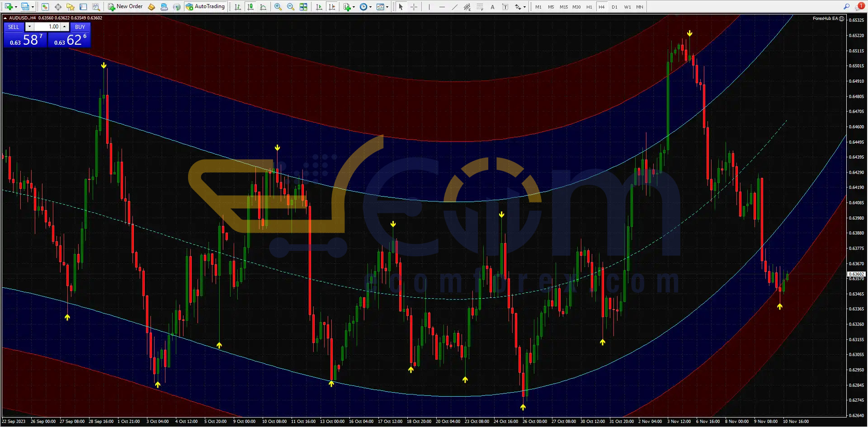Toggle chart shift from right edge

coord(332,7)
